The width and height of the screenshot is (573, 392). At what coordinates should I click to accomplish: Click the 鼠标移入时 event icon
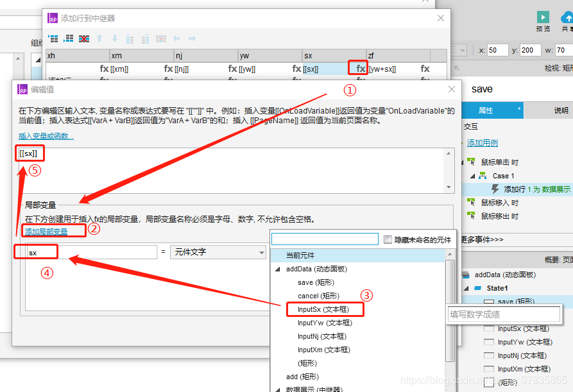click(x=471, y=202)
